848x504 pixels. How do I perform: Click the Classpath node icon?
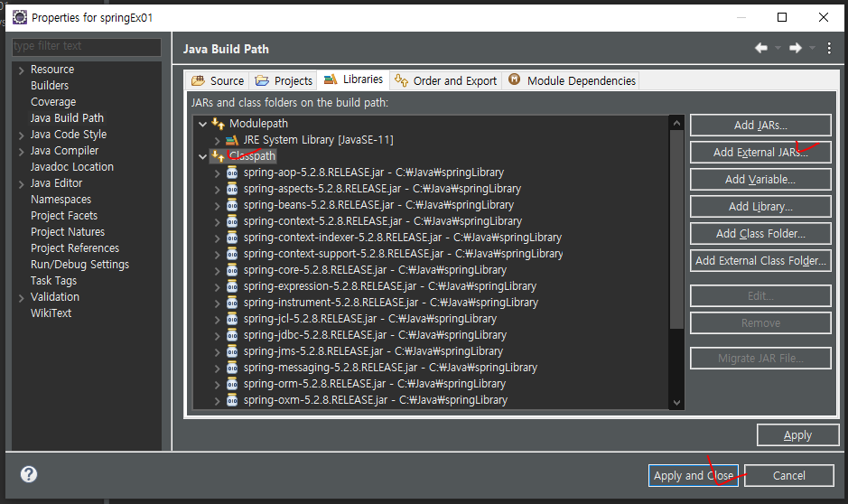(218, 156)
